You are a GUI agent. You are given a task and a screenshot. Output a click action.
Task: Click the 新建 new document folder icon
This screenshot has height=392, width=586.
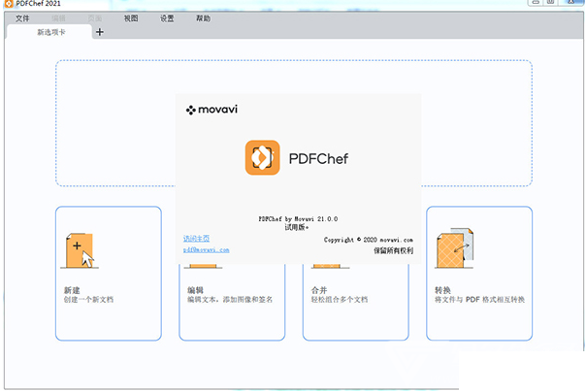tap(80, 250)
